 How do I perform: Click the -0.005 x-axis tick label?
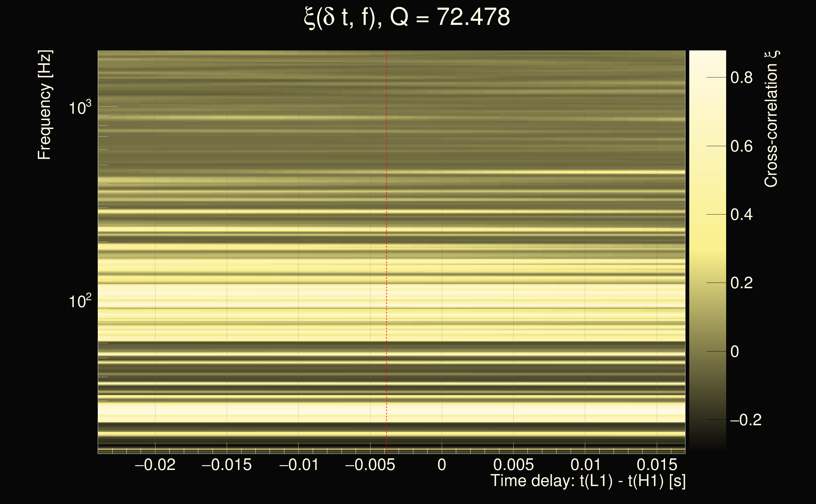pos(370,465)
